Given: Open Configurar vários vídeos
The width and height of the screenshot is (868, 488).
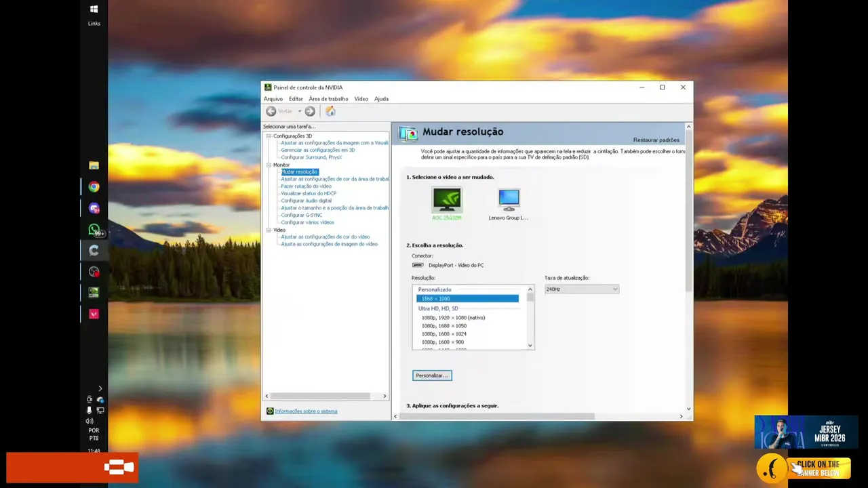Looking at the screenshot, I should pyautogui.click(x=307, y=222).
